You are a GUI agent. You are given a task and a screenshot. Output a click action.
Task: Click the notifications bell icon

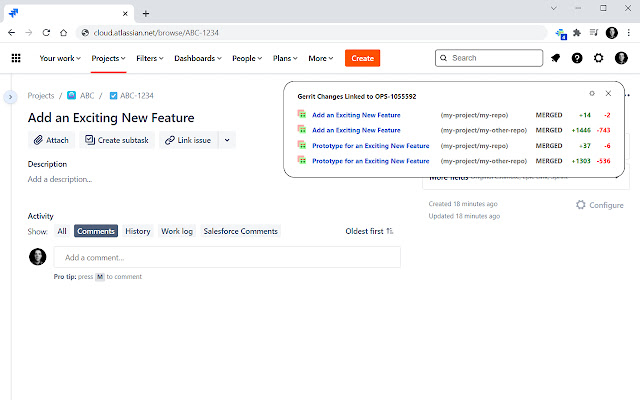pyautogui.click(x=556, y=58)
